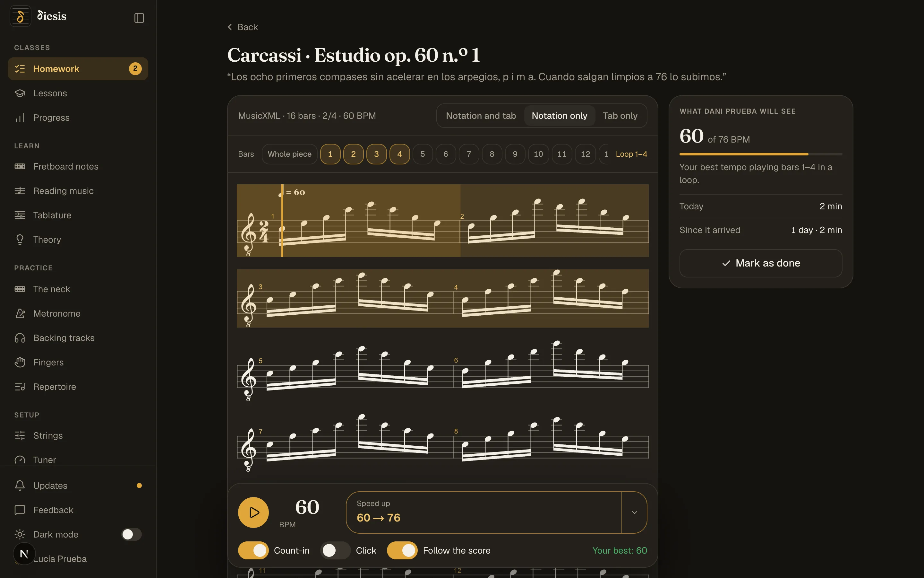Switch to Tab only view
This screenshot has width=924, height=578.
pyautogui.click(x=620, y=116)
